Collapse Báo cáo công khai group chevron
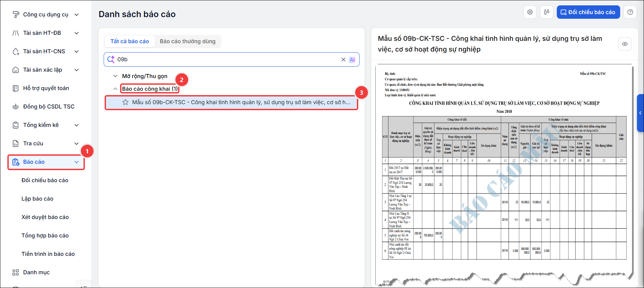644x288 pixels. click(x=115, y=89)
